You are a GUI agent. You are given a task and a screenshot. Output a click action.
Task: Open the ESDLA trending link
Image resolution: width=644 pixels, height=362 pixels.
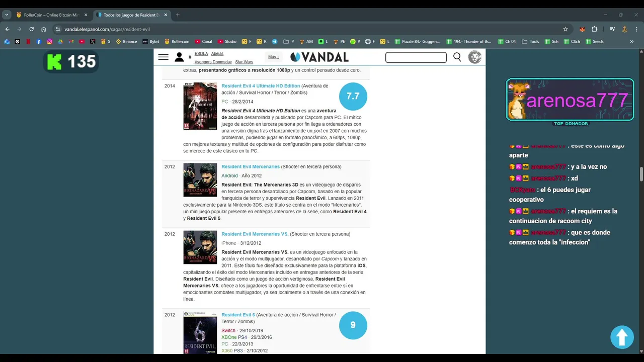[x=201, y=53]
